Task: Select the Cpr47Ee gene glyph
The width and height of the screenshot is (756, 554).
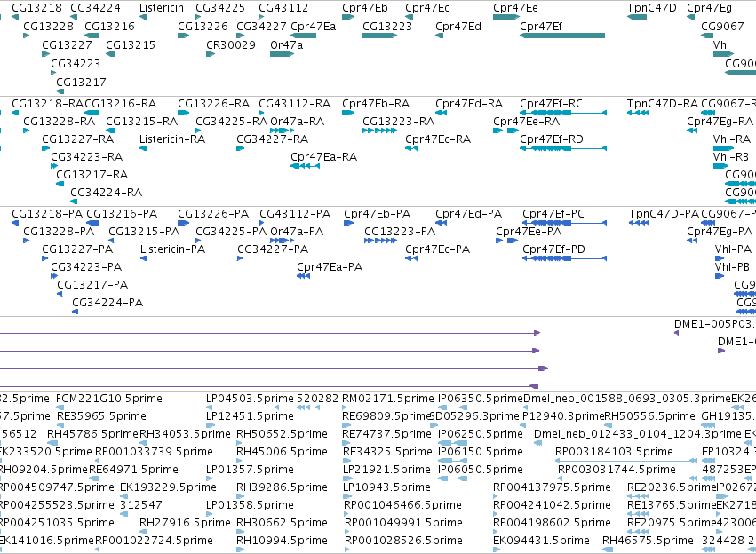Action: [506, 17]
